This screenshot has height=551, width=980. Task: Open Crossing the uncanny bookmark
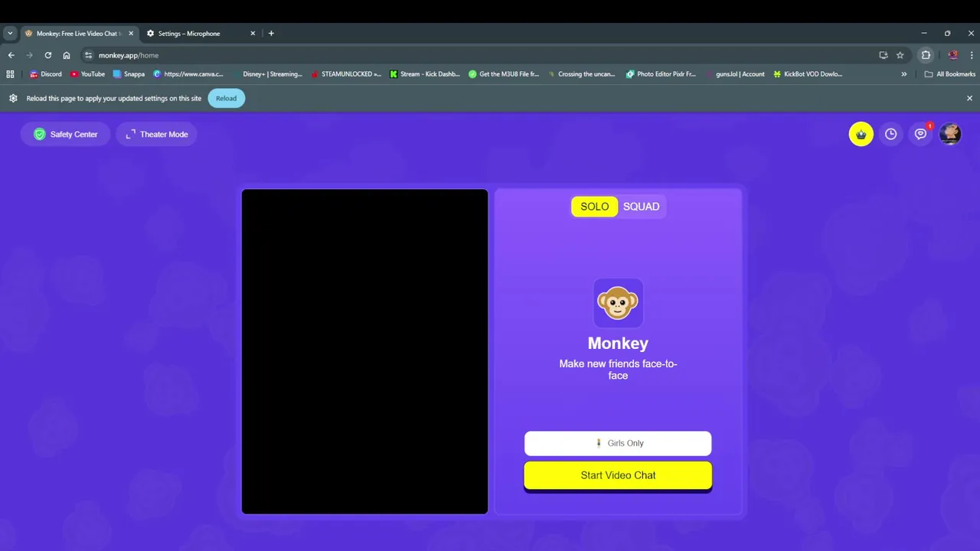pyautogui.click(x=582, y=74)
